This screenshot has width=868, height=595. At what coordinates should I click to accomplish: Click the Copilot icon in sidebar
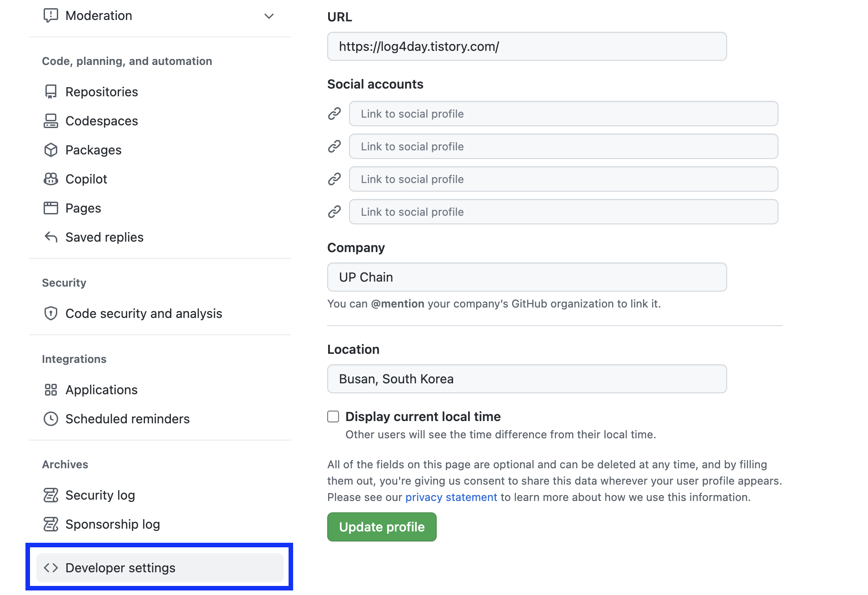(x=50, y=179)
